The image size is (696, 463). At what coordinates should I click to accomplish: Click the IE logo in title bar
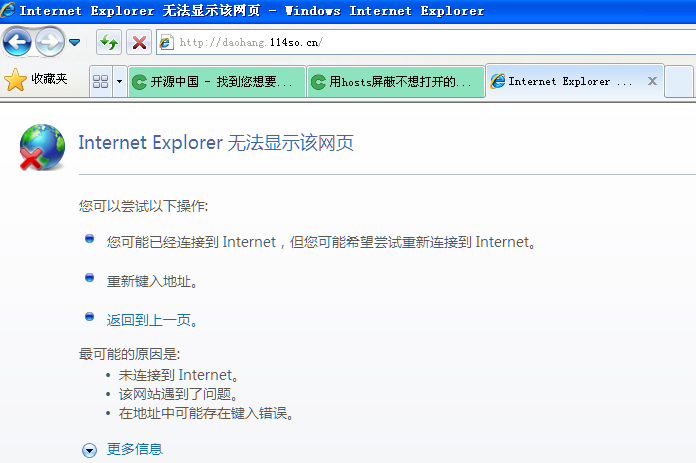[8, 10]
